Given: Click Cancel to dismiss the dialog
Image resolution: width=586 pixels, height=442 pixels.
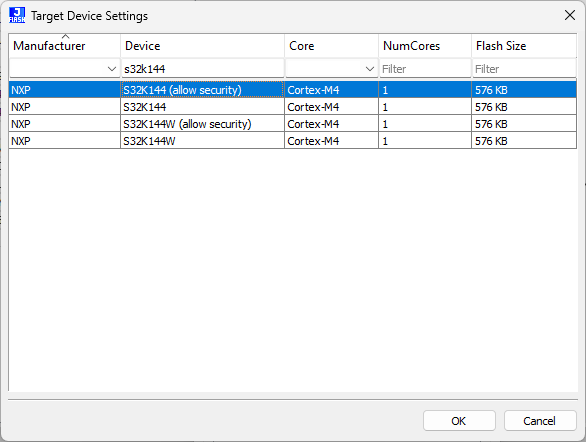Looking at the screenshot, I should click(x=540, y=421).
